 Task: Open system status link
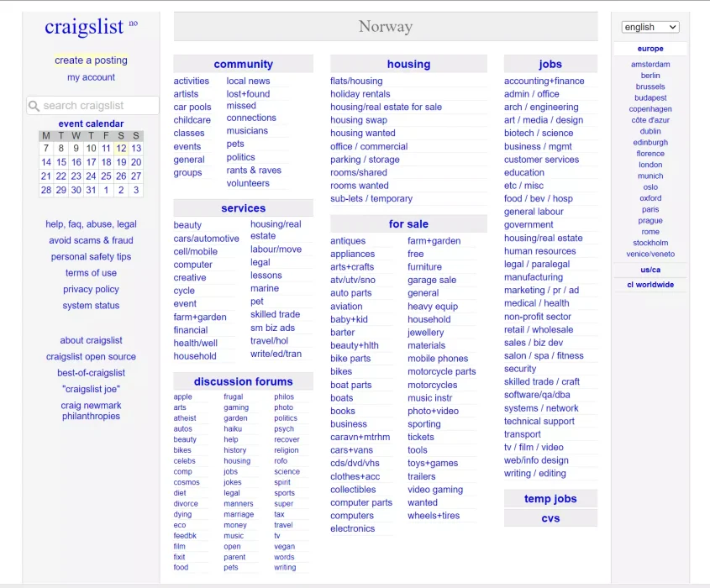(91, 306)
